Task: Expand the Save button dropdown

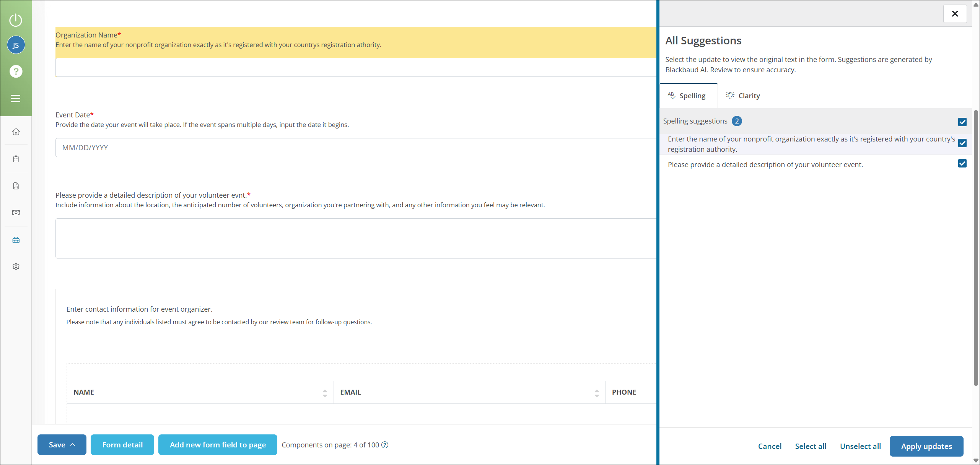Action: 72,445
